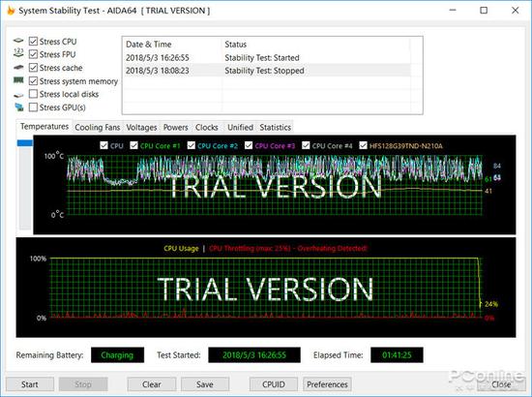Save the results with Save button
Image resolution: width=532 pixels, height=397 pixels.
point(205,384)
